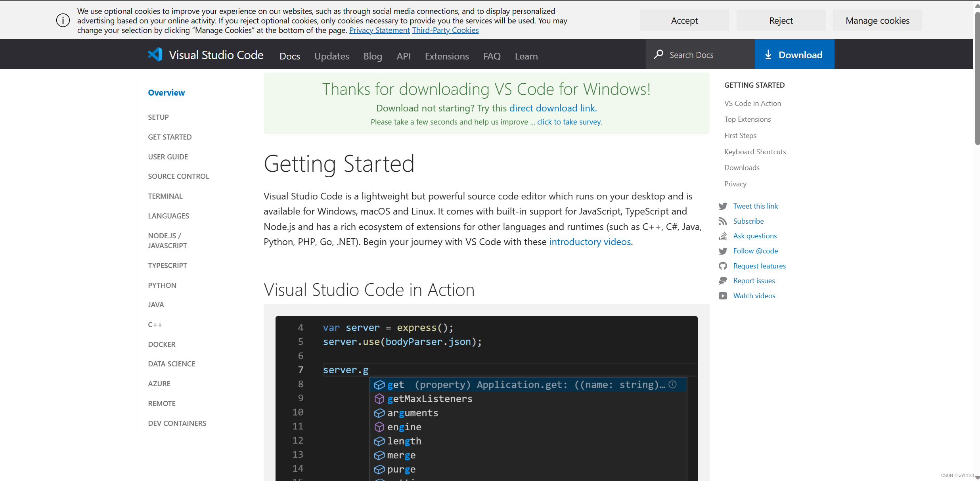This screenshot has height=481, width=980.
Task: Click the info icon in cookie banner
Action: (x=63, y=20)
